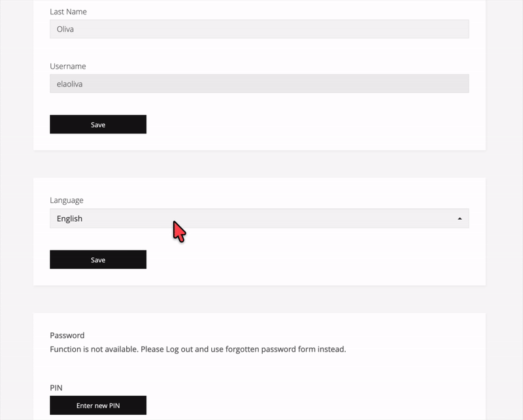This screenshot has width=523, height=420.
Task: Open the Language selector showing English
Action: pyautogui.click(x=259, y=219)
